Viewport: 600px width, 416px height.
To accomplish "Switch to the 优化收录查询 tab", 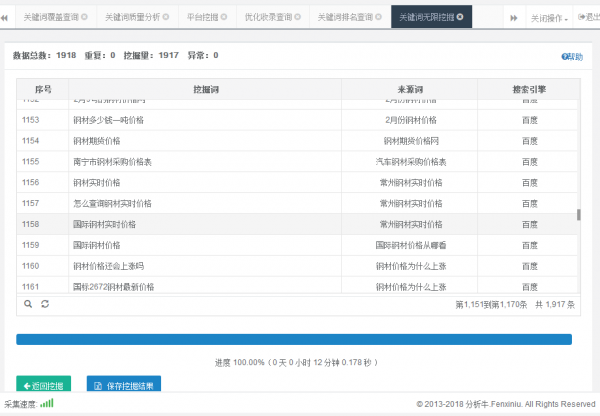I will 270,18.
